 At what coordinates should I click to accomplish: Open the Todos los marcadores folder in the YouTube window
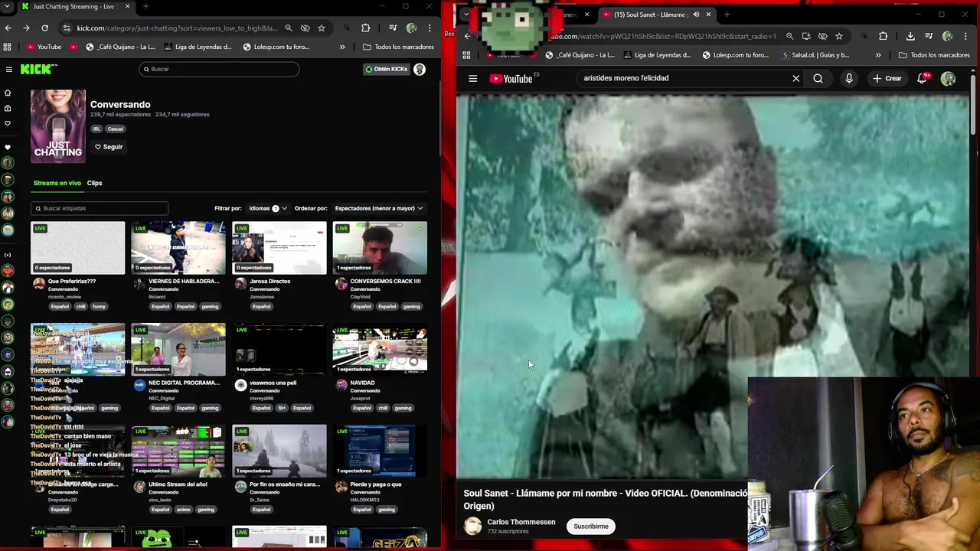click(934, 55)
